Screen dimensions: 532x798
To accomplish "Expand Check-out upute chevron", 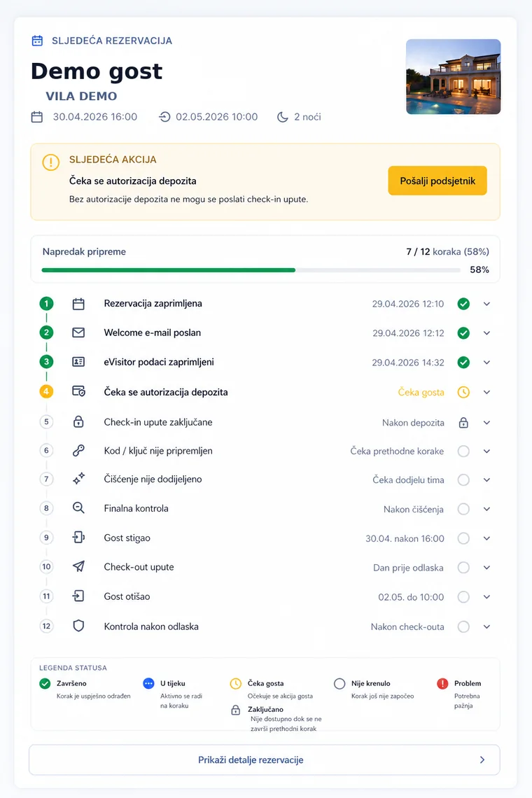I will [x=486, y=568].
